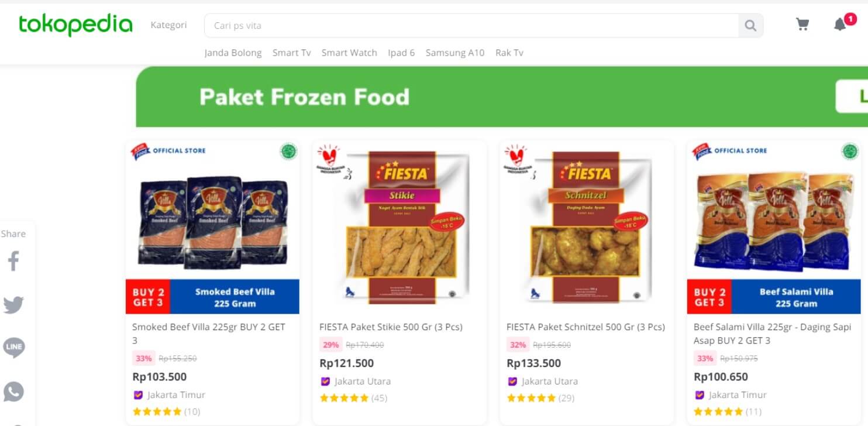Select the 'Rak Tv' search suggestion
The image size is (868, 426).
[509, 53]
